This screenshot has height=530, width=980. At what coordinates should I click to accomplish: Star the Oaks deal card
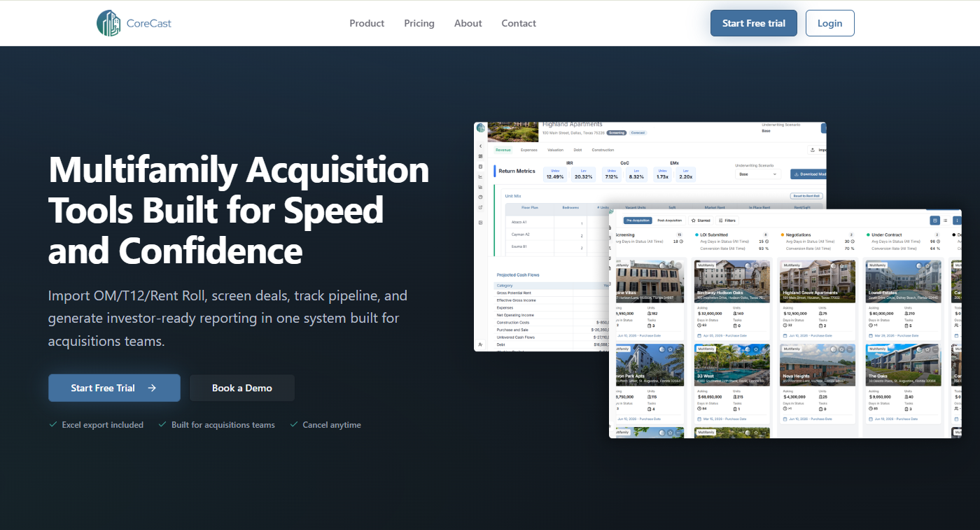(927, 349)
